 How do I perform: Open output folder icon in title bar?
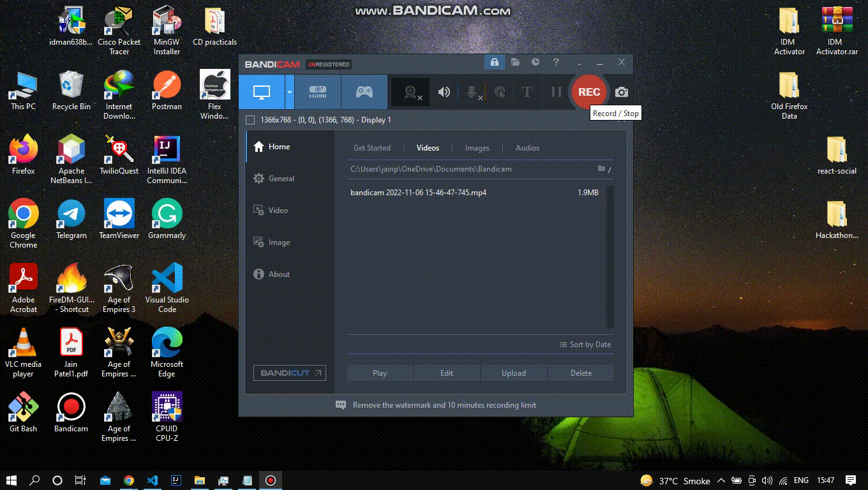coord(515,63)
